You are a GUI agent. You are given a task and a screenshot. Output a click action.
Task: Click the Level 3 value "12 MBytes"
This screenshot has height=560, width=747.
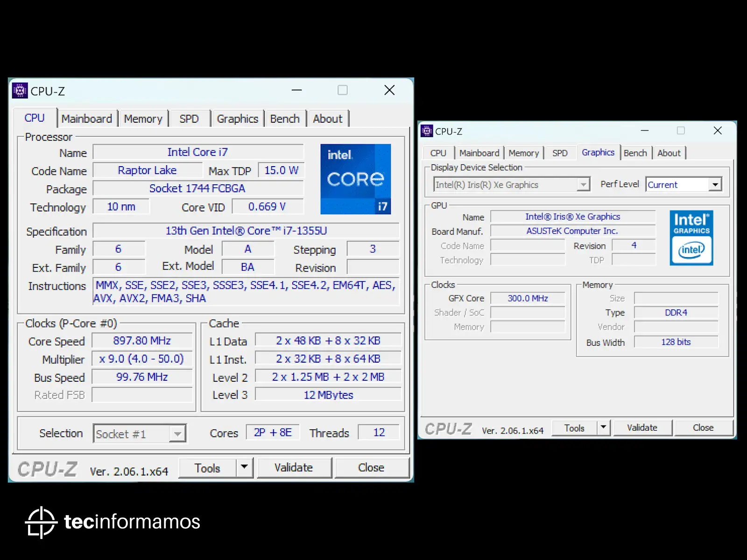(x=328, y=395)
